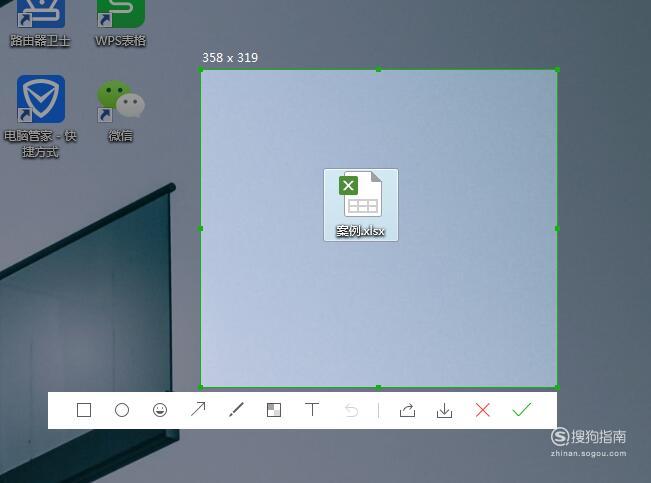Click the bottom-right selection corner handle

[557, 387]
